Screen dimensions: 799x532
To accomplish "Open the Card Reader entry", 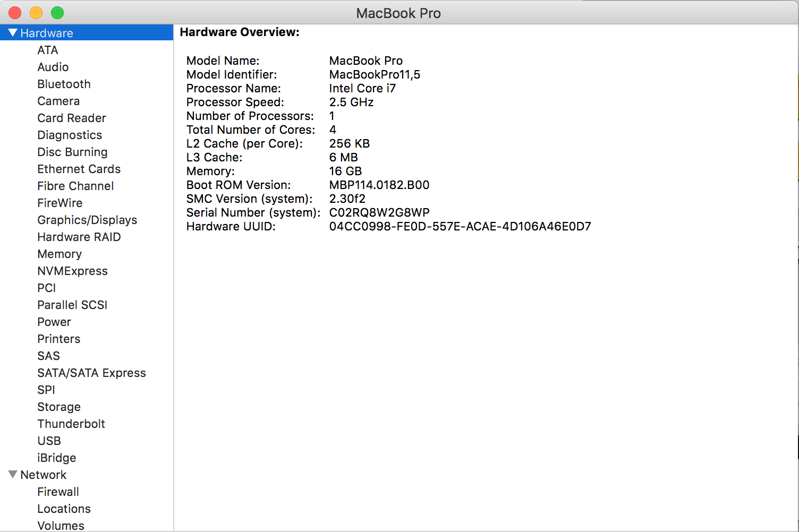I will [x=72, y=118].
